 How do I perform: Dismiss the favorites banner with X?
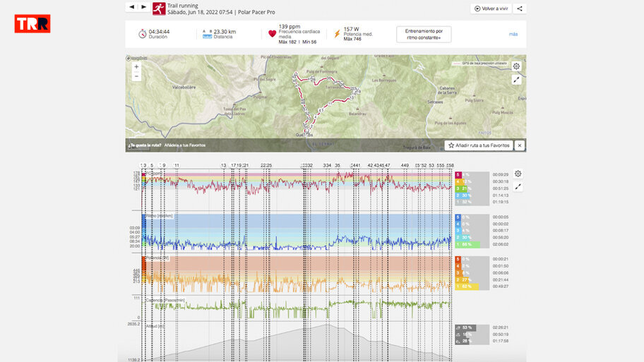pyautogui.click(x=520, y=145)
